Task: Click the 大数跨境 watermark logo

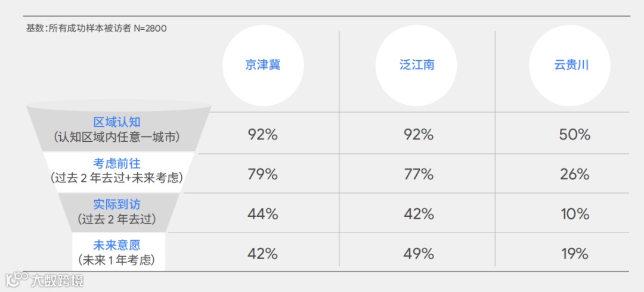Action: pyautogui.click(x=45, y=280)
